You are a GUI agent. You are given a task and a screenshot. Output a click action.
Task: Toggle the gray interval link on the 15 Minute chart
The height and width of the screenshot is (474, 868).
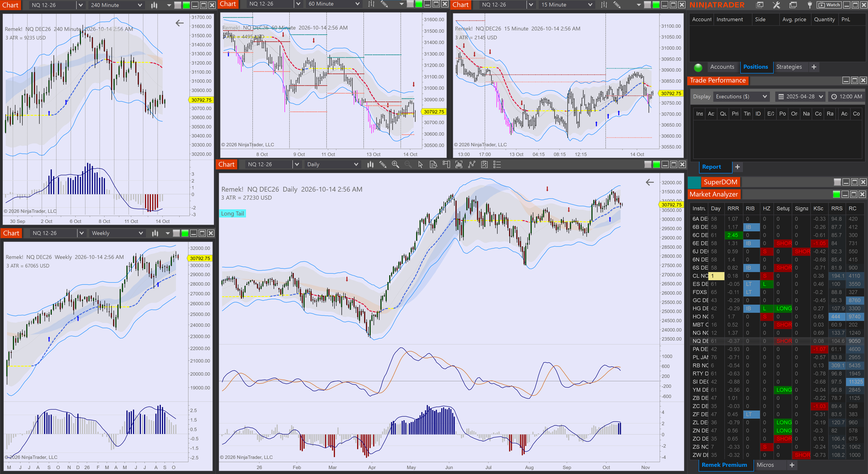tap(648, 5)
